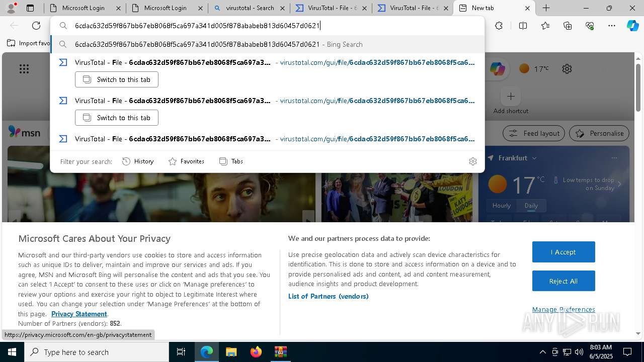Click the Windows taskbar search box

pos(97,352)
